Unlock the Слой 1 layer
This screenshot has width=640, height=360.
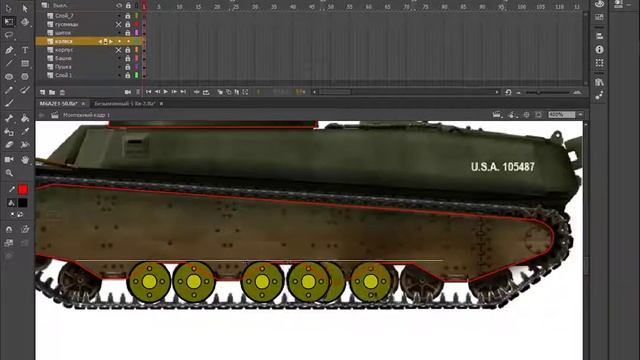127,76
